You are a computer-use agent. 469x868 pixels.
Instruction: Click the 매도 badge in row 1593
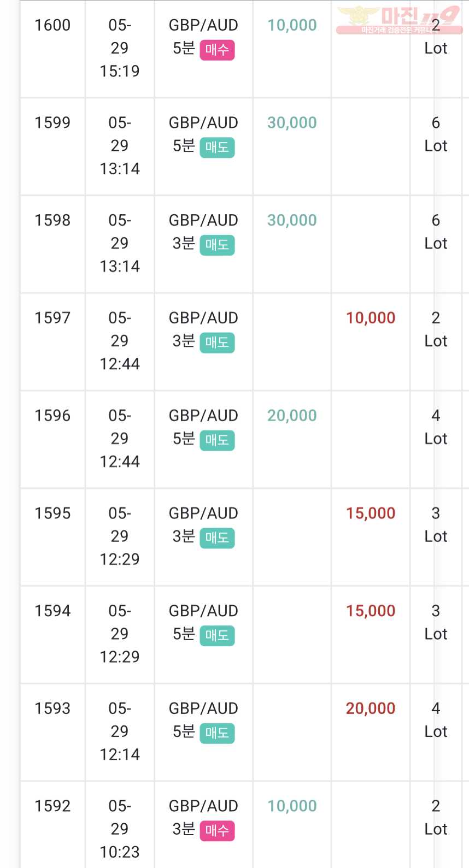tap(217, 733)
